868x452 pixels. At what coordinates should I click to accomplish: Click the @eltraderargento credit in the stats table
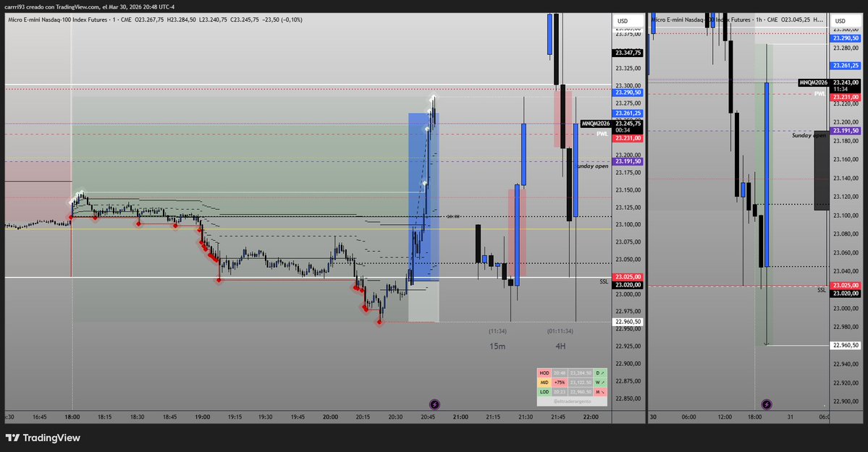tap(572, 401)
